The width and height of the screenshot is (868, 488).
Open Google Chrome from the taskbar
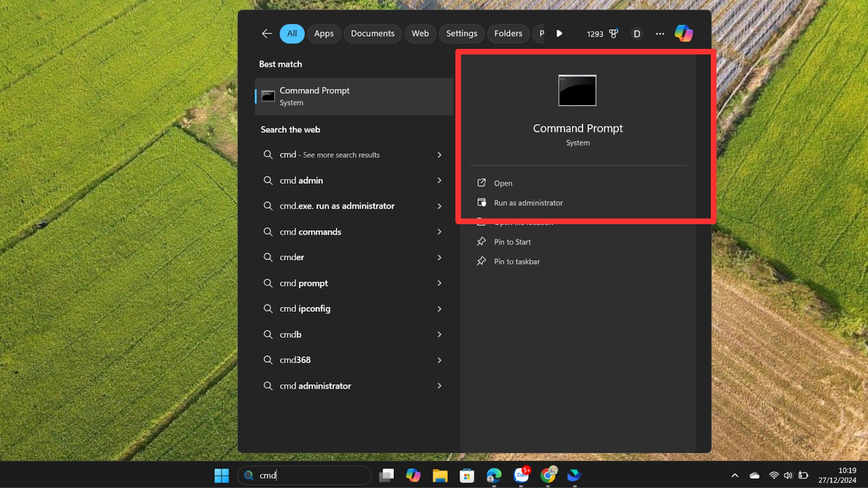tap(548, 475)
